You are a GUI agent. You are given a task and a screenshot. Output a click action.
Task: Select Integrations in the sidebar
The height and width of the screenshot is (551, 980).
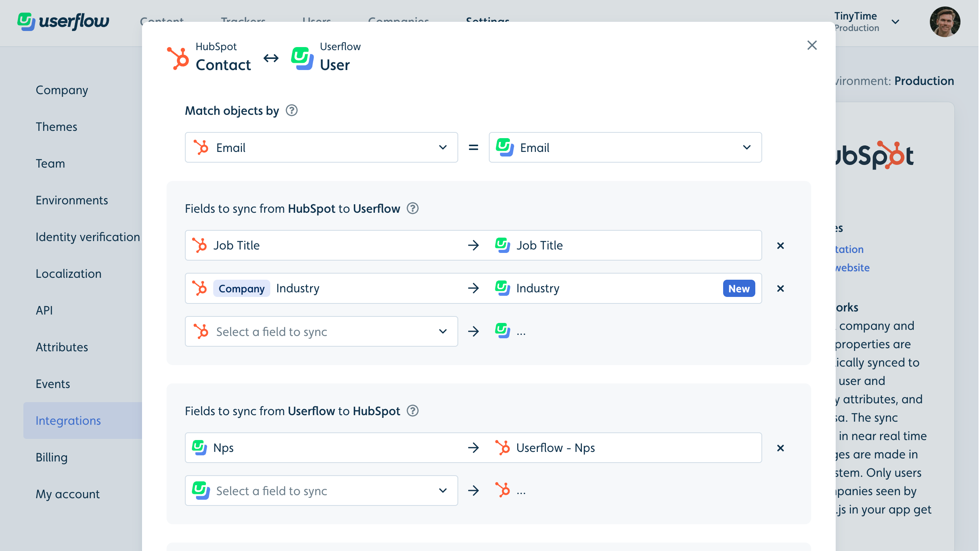pyautogui.click(x=83, y=421)
